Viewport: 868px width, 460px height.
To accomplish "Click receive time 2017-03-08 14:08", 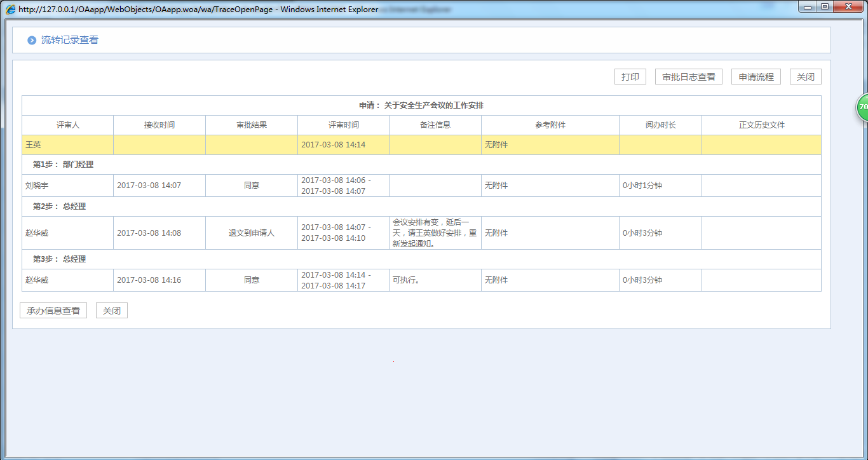I will click(x=149, y=233).
